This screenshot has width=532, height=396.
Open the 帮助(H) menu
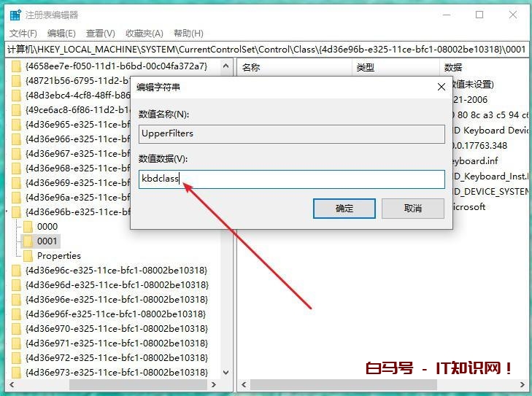tap(188, 34)
